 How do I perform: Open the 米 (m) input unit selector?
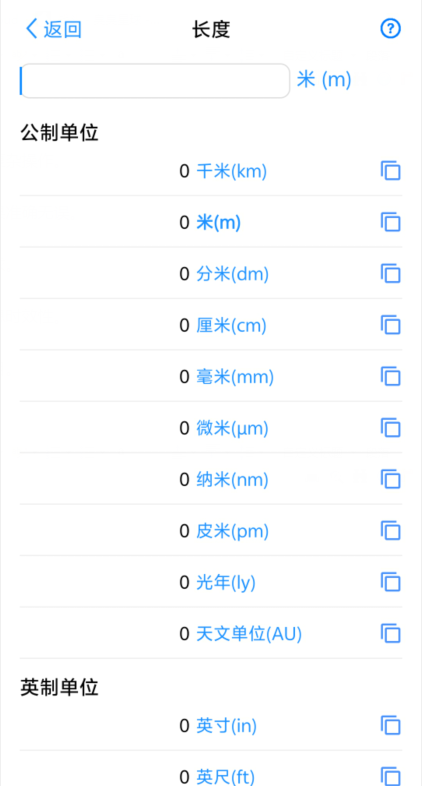click(324, 80)
